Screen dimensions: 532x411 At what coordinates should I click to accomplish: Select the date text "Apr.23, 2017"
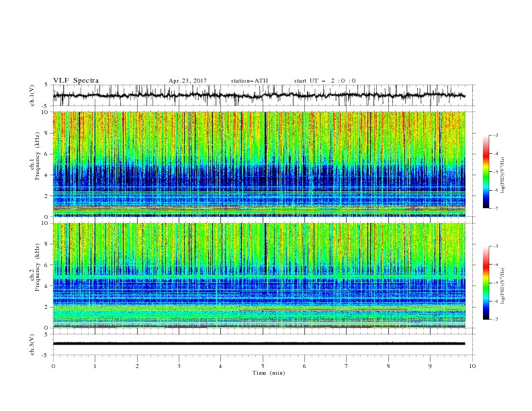pos(187,81)
